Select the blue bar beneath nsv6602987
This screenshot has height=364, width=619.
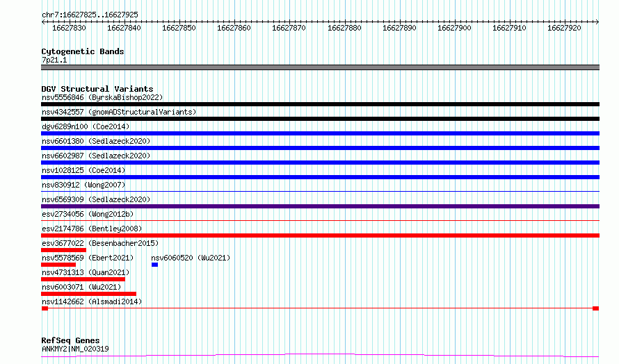(320, 163)
